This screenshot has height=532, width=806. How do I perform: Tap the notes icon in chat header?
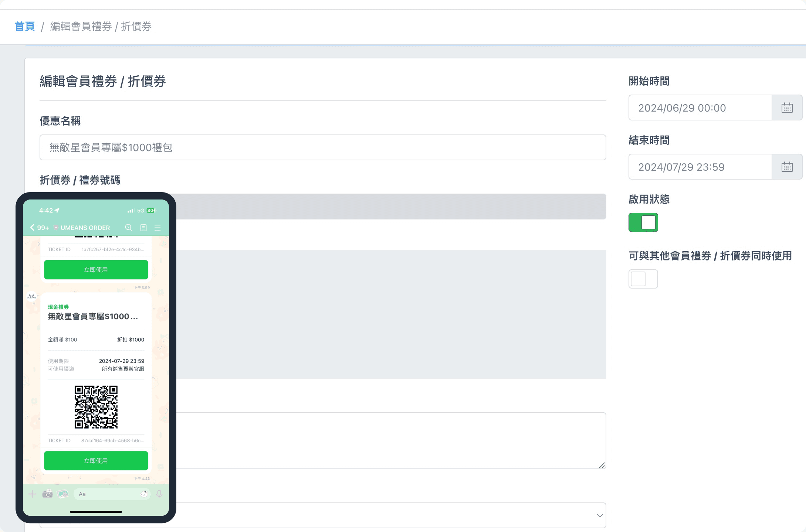[143, 228]
